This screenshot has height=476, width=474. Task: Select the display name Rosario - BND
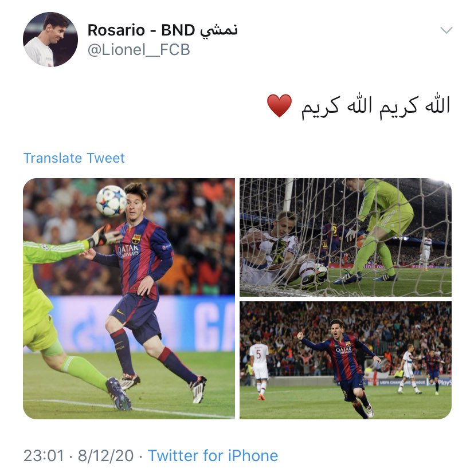click(x=142, y=30)
